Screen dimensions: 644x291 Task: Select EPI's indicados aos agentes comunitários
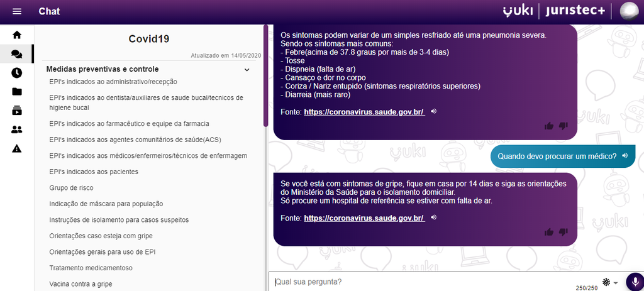click(x=135, y=140)
